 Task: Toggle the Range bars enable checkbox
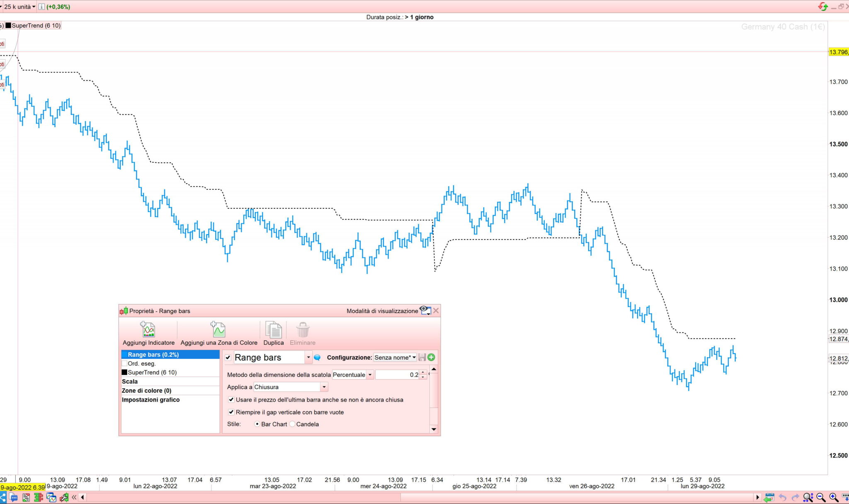(228, 357)
